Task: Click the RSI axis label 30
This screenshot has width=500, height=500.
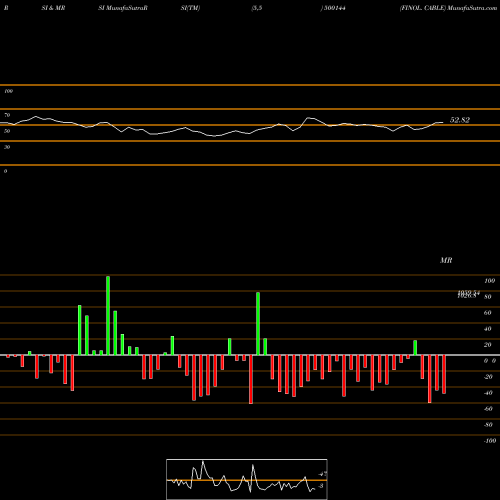Action: click(x=7, y=147)
